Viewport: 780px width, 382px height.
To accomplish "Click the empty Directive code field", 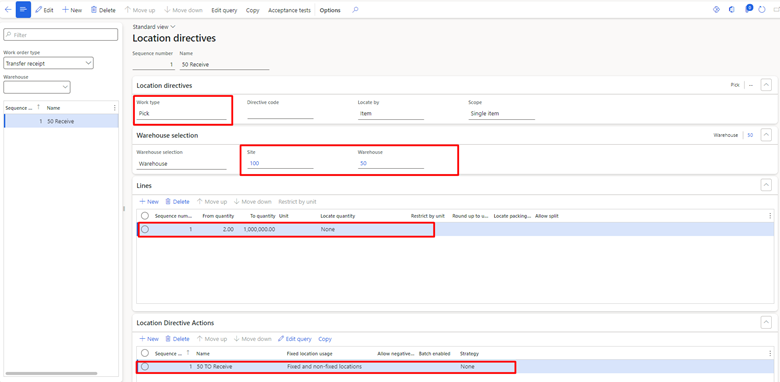I will coord(280,113).
